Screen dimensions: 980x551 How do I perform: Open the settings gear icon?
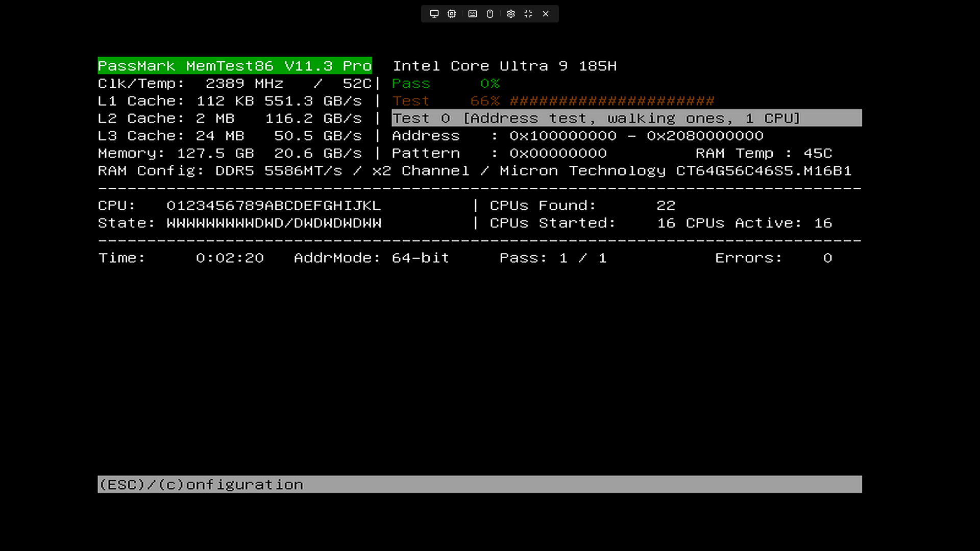(x=511, y=14)
